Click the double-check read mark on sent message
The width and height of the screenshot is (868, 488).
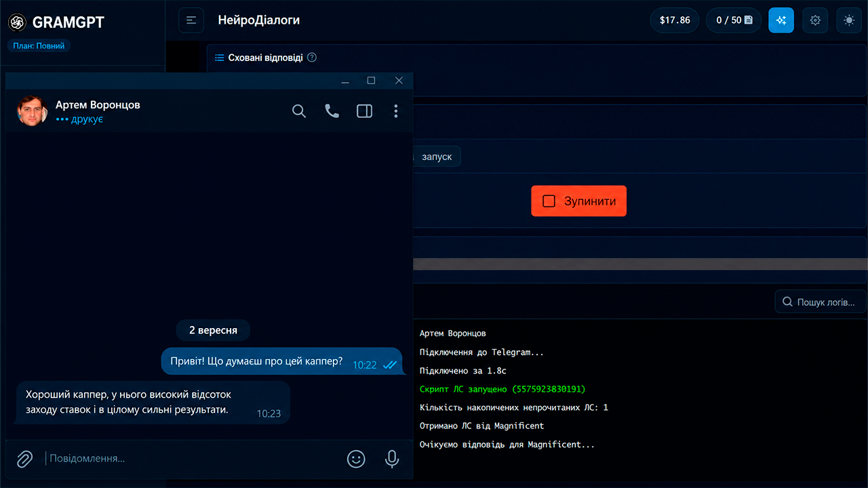point(390,365)
